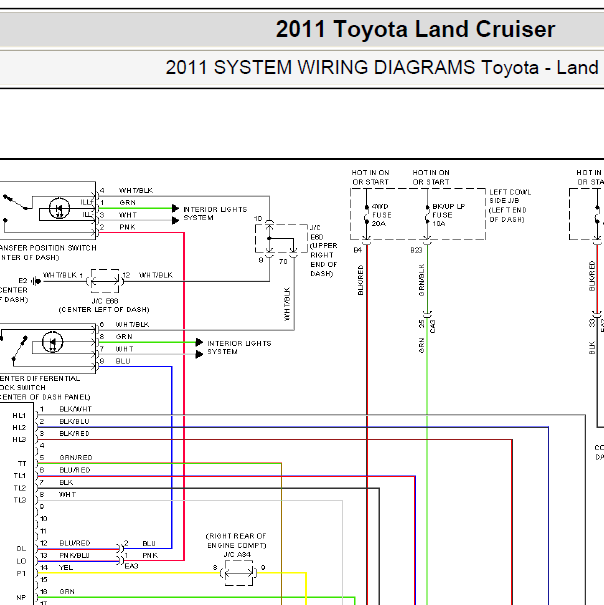This screenshot has height=605, width=604.
Task: Click "INTERIOR LIGHTS SYSTEM" beside differential lock switch
Action: point(239,347)
